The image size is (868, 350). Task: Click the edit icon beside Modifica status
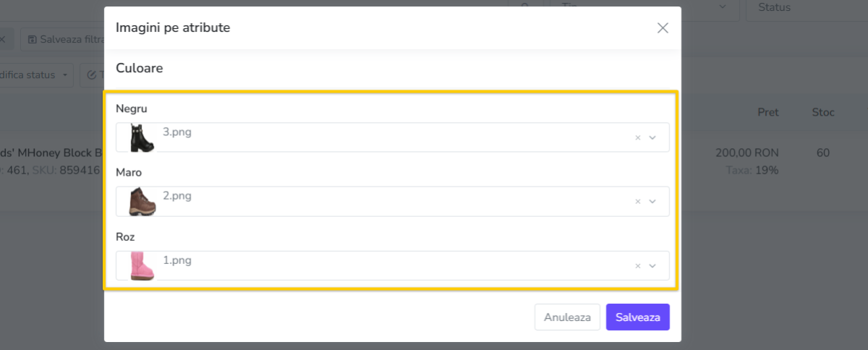click(x=92, y=74)
